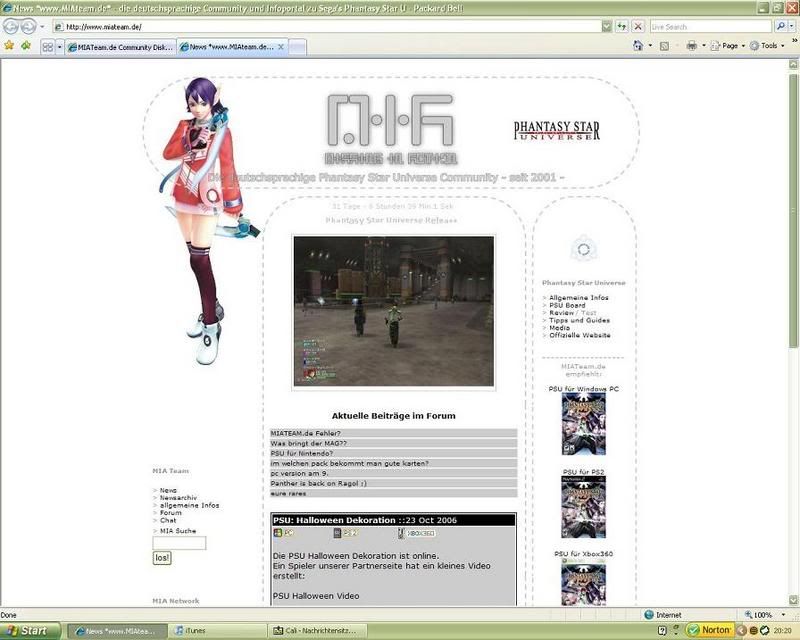Expand the tab list dropdown arrow
The image size is (800, 640).
59,47
